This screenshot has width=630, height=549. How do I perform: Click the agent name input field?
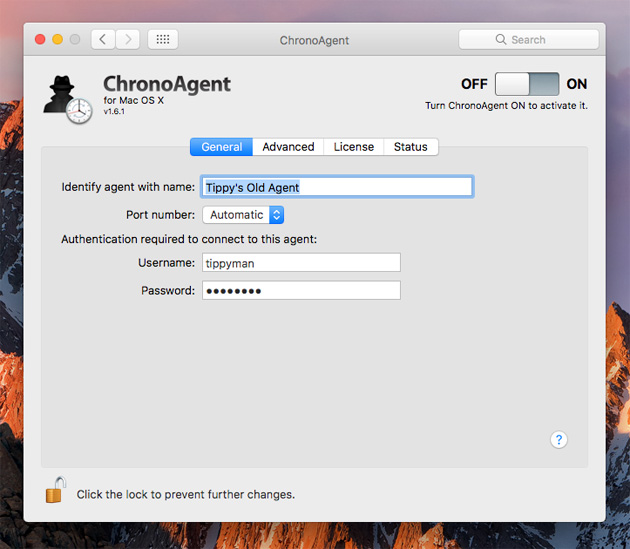pyautogui.click(x=337, y=187)
